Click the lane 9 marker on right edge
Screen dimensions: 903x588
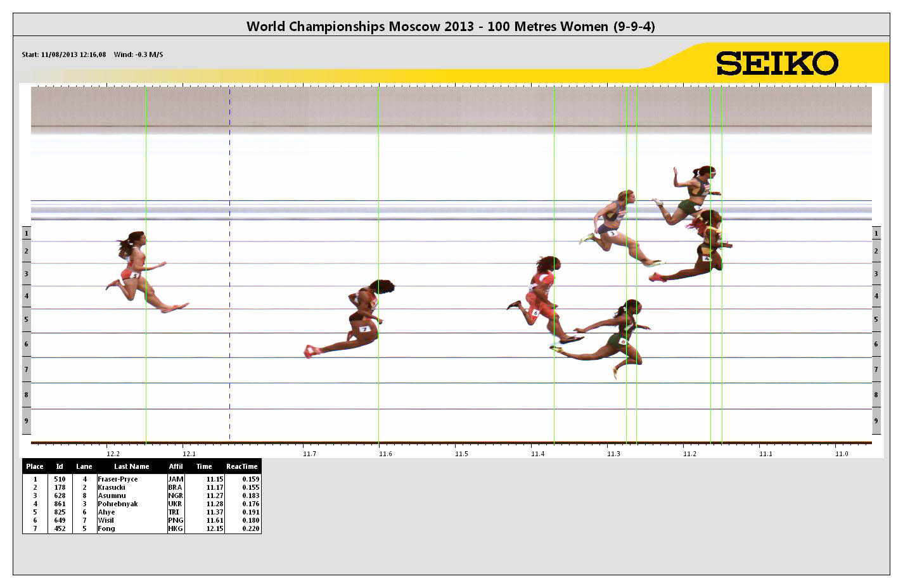pos(876,421)
